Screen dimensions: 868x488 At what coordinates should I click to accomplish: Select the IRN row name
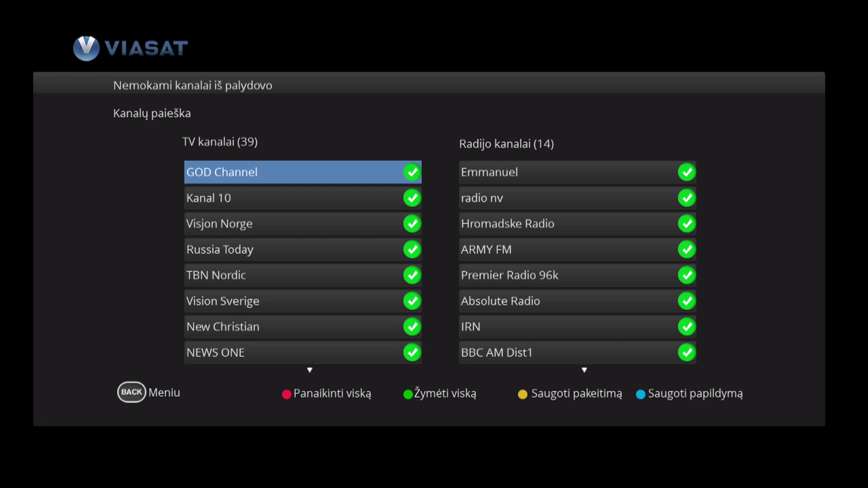coord(471,327)
